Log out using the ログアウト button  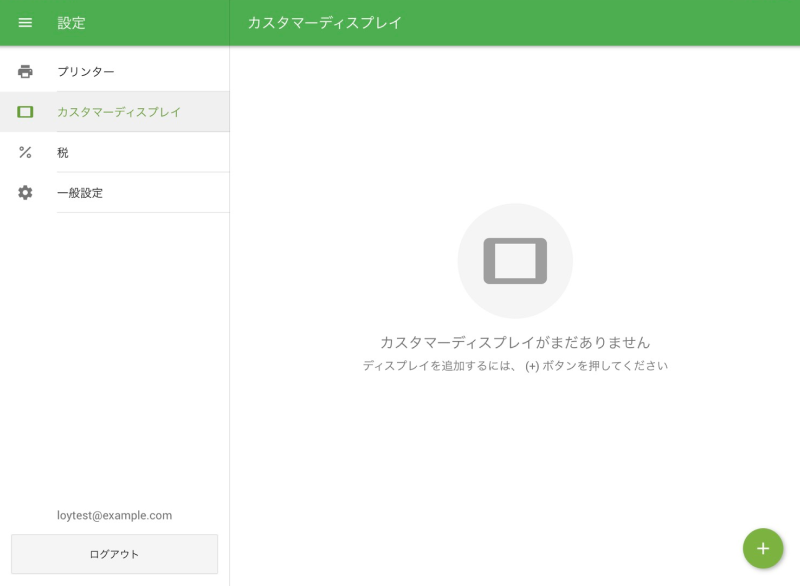[113, 554]
